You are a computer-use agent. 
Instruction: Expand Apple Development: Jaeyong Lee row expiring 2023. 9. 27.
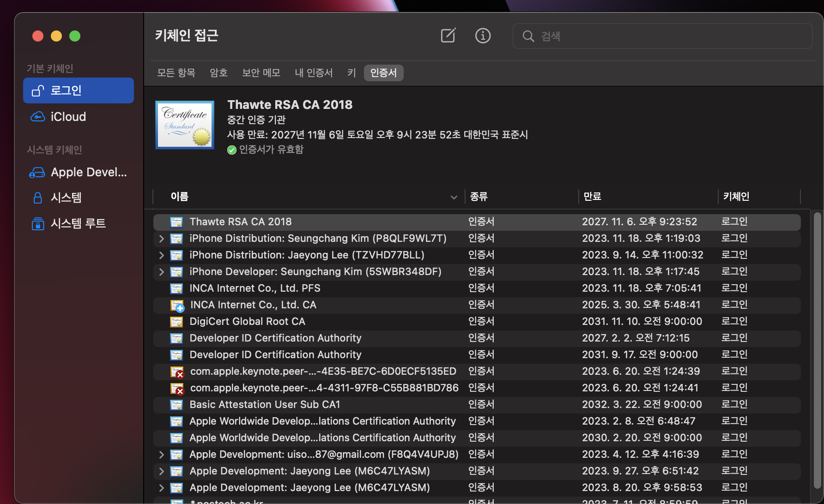coord(161,471)
